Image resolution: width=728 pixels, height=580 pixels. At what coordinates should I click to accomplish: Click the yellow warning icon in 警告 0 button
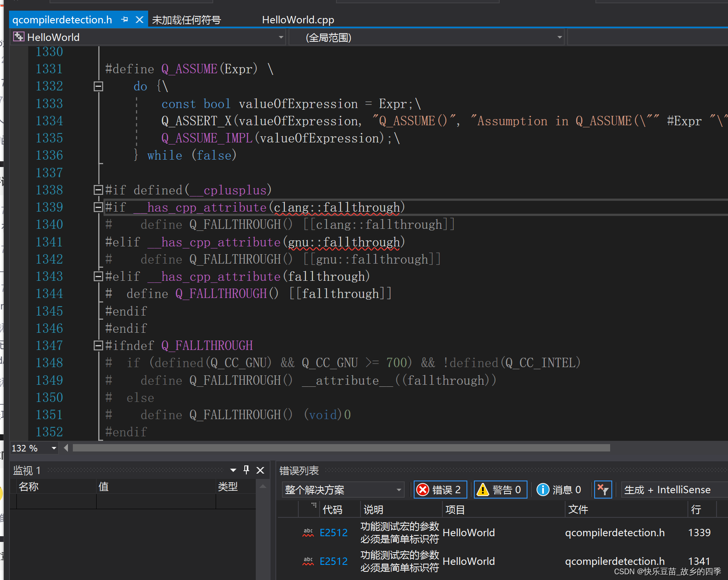pos(483,490)
